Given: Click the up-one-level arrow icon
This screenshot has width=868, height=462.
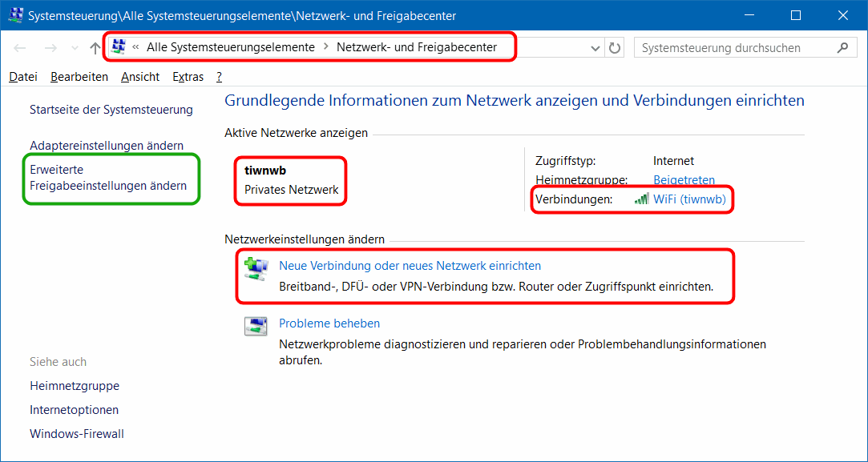Looking at the screenshot, I should pyautogui.click(x=95, y=48).
